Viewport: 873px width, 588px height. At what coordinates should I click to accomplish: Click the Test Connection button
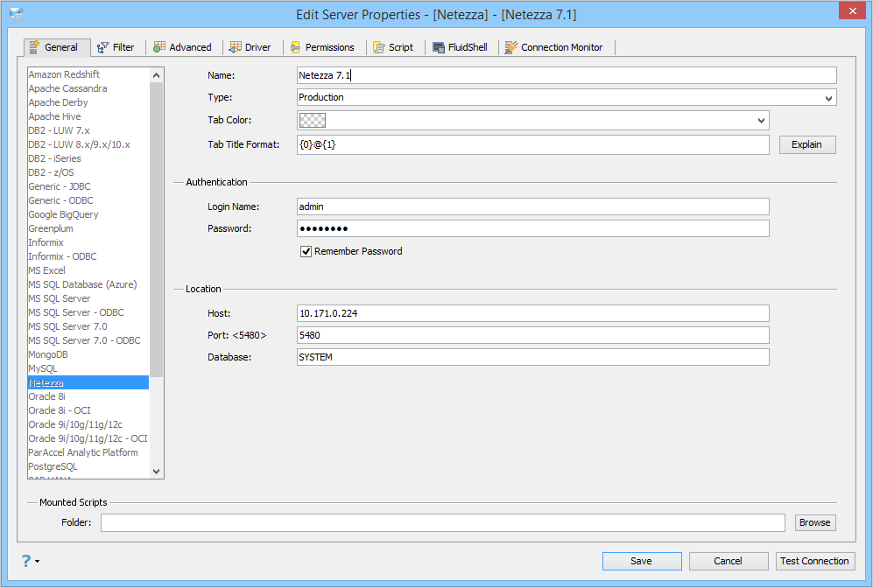coord(815,561)
